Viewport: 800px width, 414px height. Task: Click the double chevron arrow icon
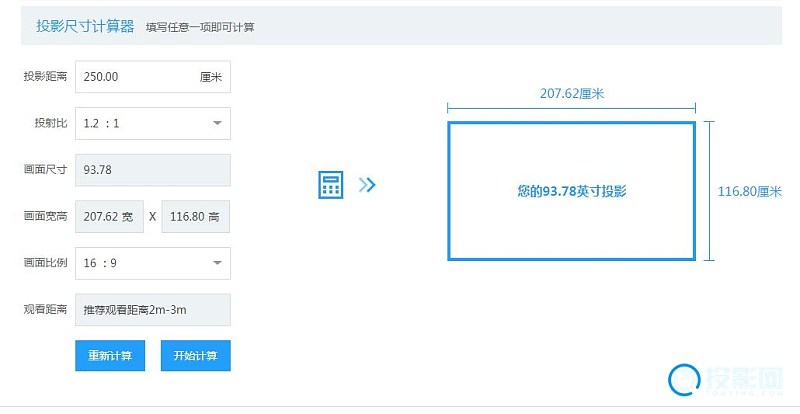[367, 185]
